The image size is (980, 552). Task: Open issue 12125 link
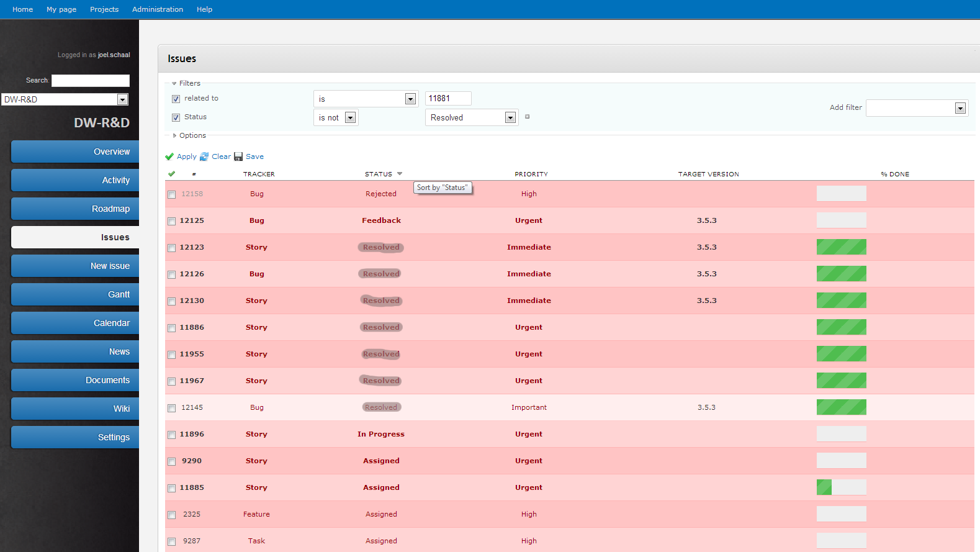tap(192, 220)
